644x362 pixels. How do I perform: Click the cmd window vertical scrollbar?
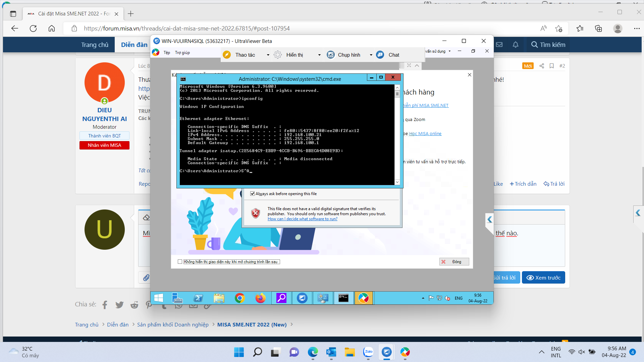pyautogui.click(x=397, y=135)
